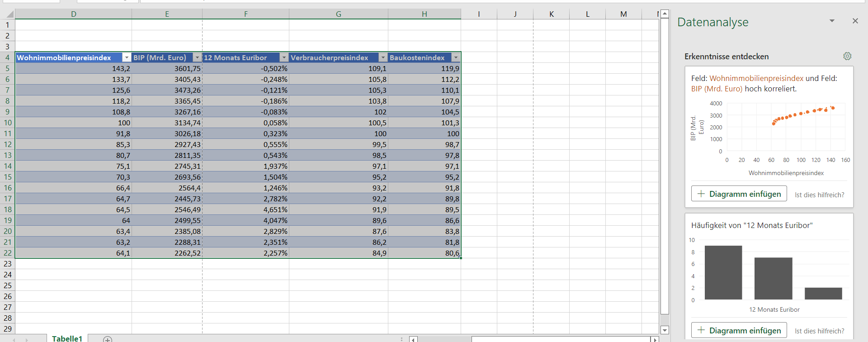Select column G header

pyautogui.click(x=339, y=14)
